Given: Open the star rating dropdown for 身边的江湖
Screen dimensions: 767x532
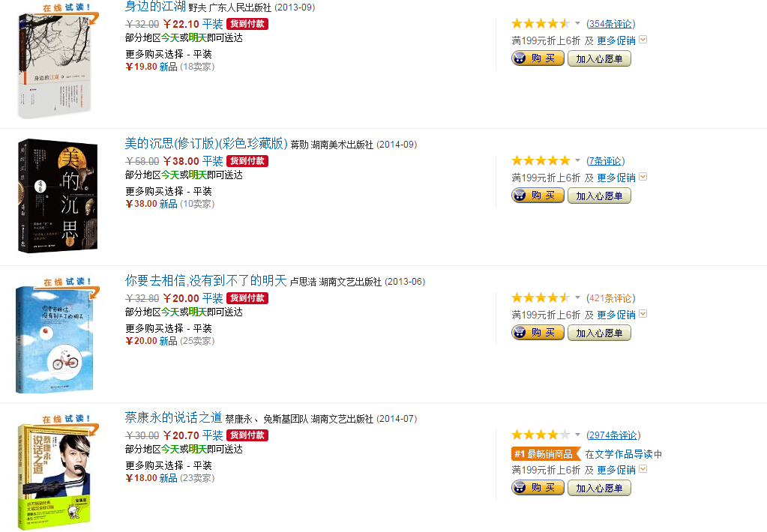Looking at the screenshot, I should point(578,23).
